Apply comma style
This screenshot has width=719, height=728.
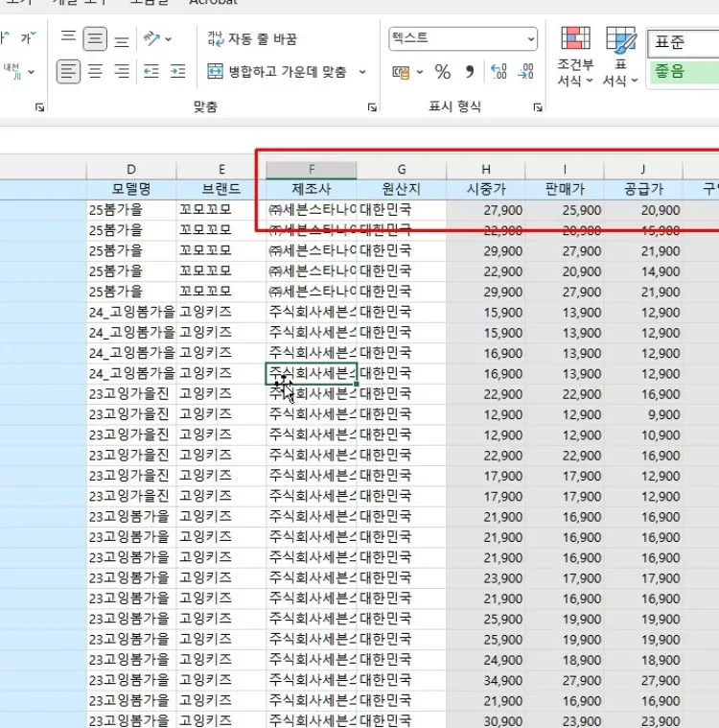tap(470, 72)
